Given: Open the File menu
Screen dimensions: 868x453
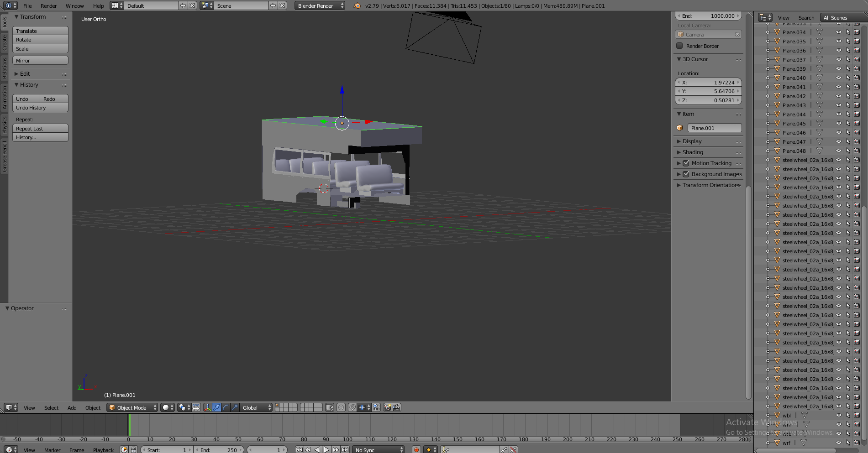Looking at the screenshot, I should coord(27,6).
